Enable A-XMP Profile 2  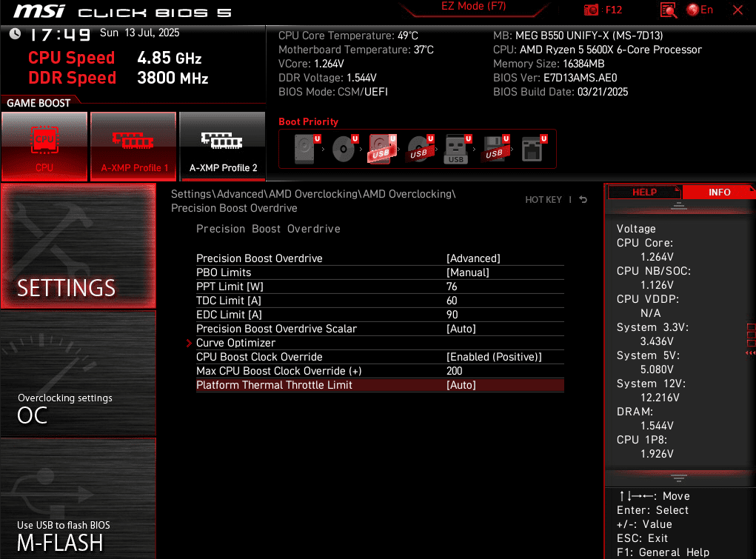(222, 147)
